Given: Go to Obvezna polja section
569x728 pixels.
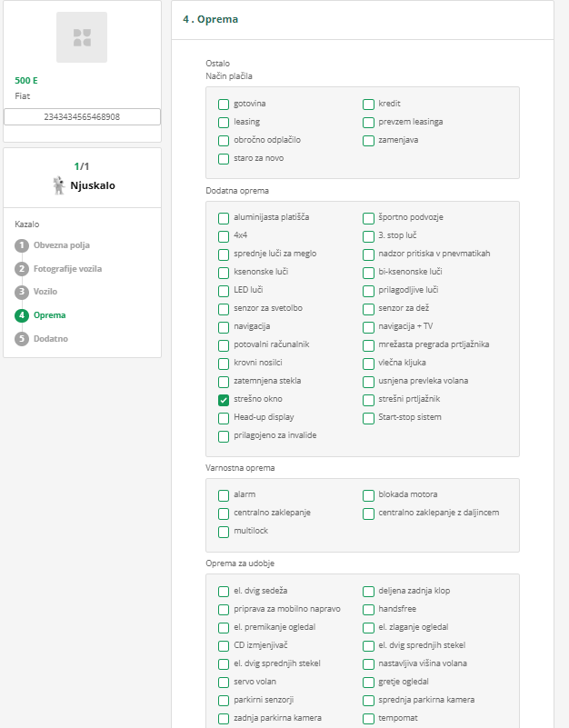Looking at the screenshot, I should pos(61,245).
